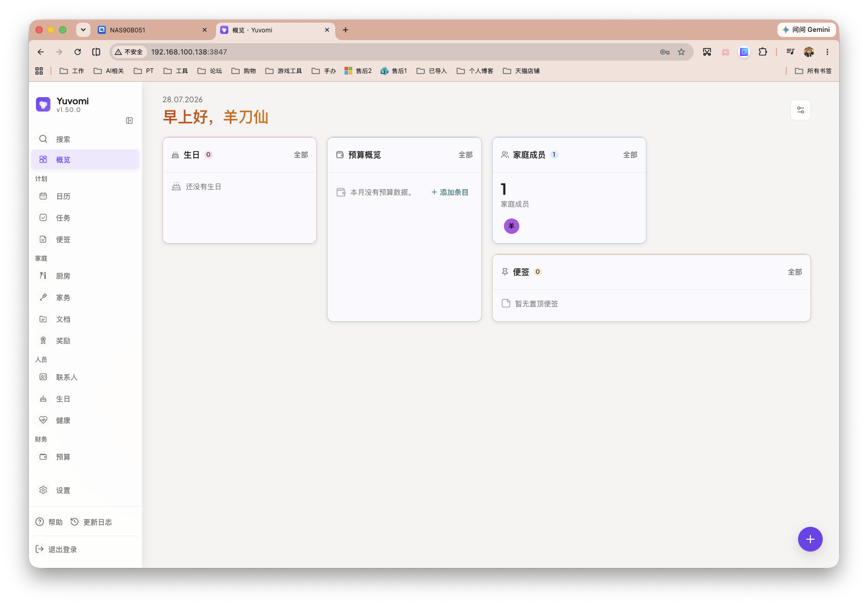The height and width of the screenshot is (606, 868).
Task: Bookmark this page with star icon
Action: pos(681,52)
